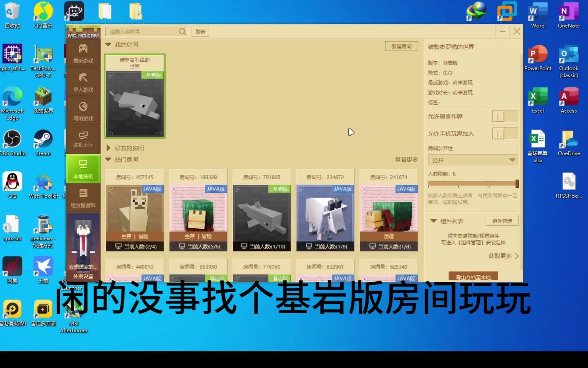The image size is (588, 368).
Task: Click the 组件管理 button
Action: (x=502, y=221)
